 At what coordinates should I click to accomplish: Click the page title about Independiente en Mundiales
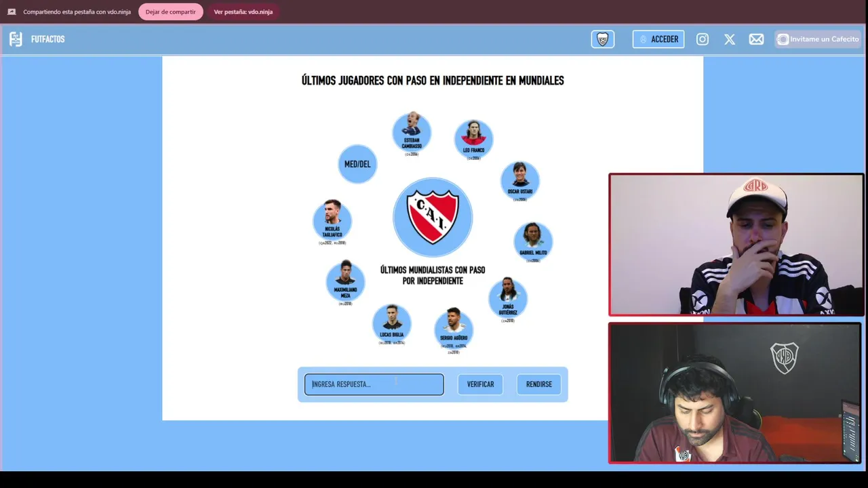point(433,81)
